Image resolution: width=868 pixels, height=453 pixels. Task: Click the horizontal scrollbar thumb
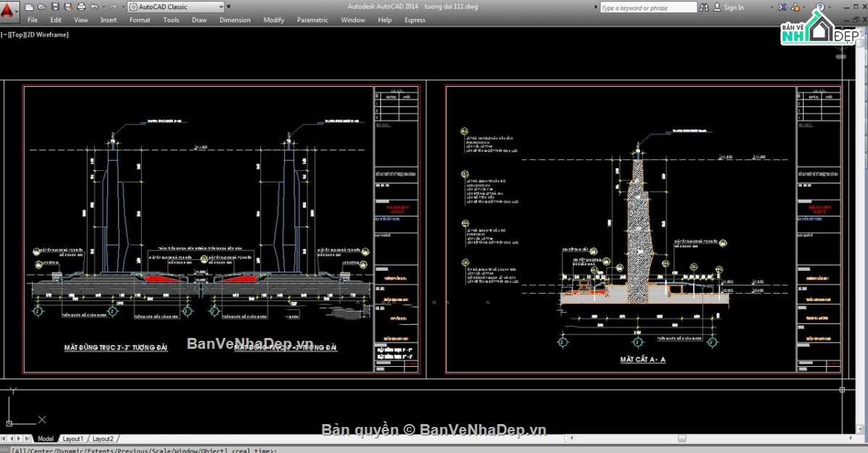681,439
